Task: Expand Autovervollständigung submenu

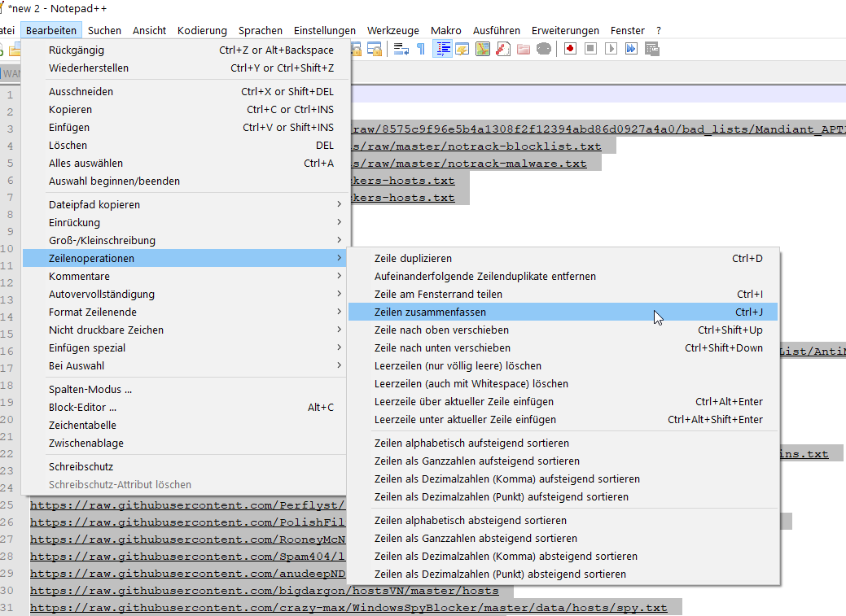Action: 184,294
